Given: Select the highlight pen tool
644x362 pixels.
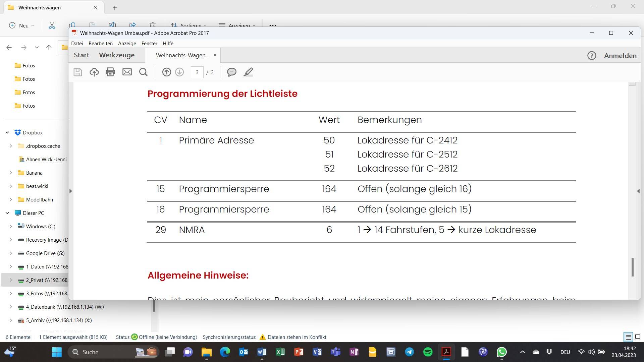Looking at the screenshot, I should [248, 72].
